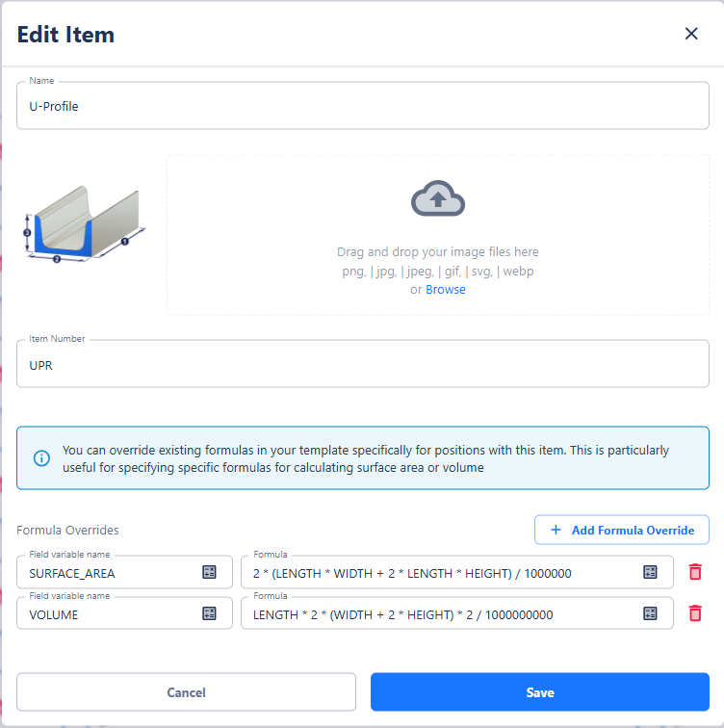Cancel editing the item
724x728 pixels.
186,692
